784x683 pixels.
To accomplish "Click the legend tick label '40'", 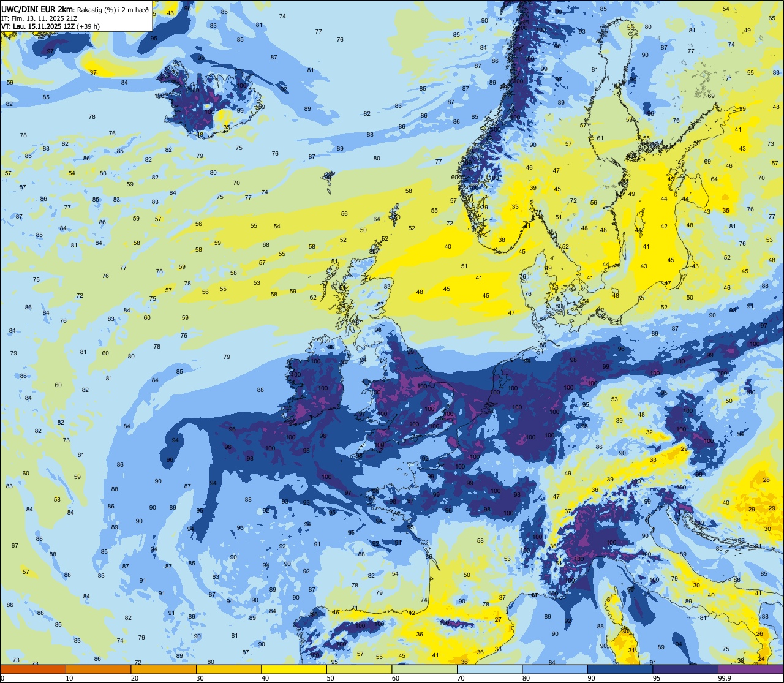I will click(x=265, y=678).
